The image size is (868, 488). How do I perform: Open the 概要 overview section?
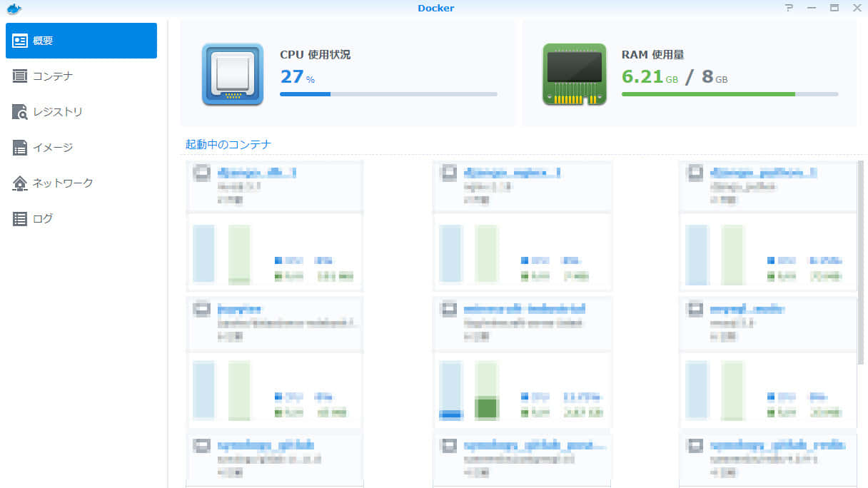point(81,41)
